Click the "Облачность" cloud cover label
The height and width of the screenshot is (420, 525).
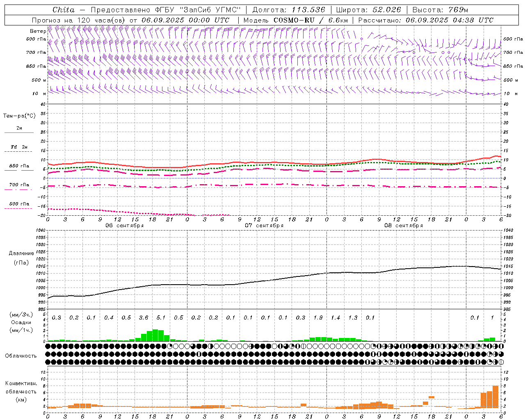click(x=21, y=356)
